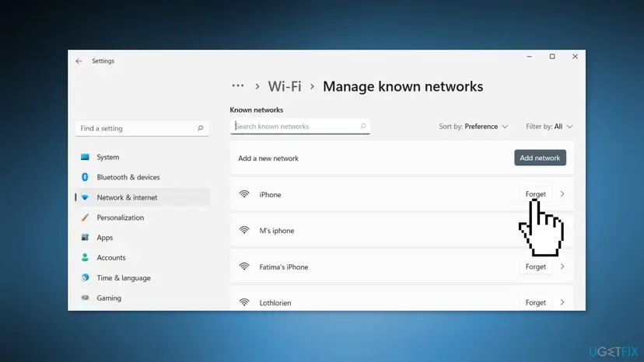Open the breadcrumb ellipsis menu
Screen dimensions: 644x362
[x=238, y=86]
